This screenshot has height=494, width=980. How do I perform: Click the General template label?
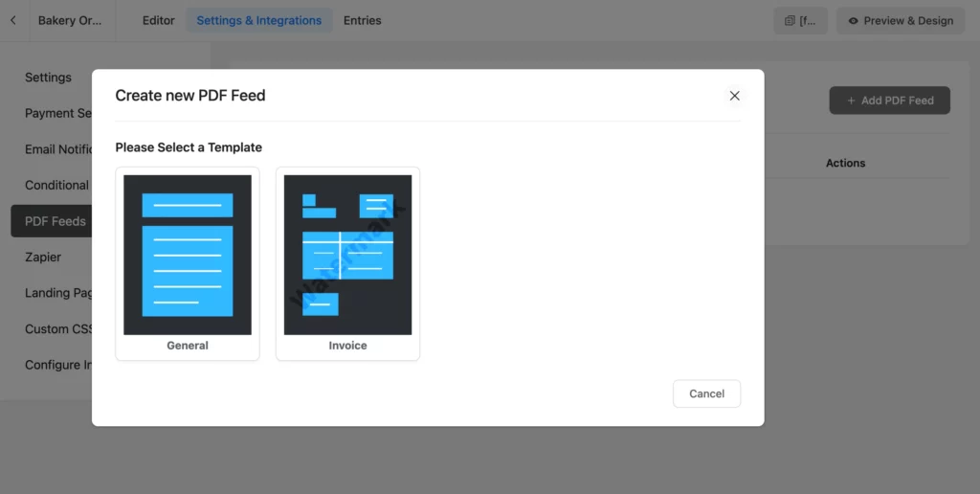point(188,346)
